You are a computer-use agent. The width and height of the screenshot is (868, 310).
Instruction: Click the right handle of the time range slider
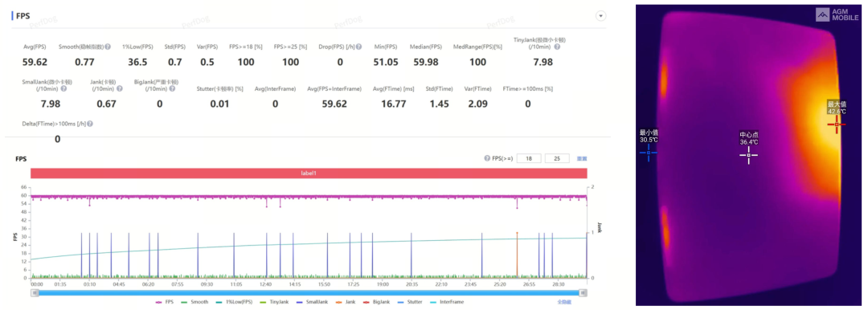(x=583, y=292)
